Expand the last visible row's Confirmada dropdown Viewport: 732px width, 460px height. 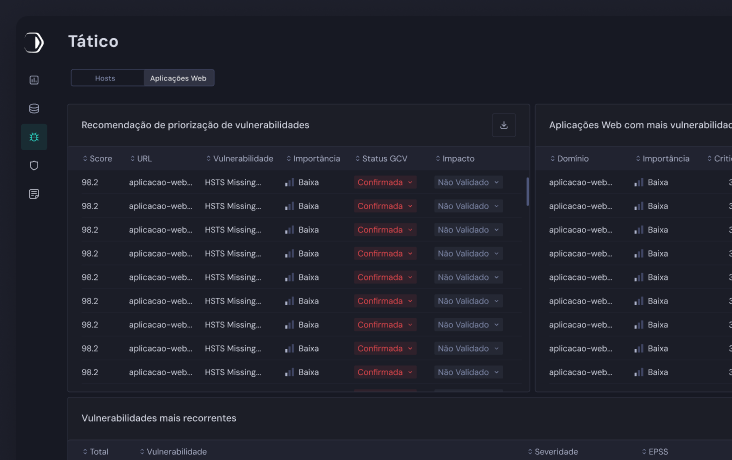[x=385, y=372]
